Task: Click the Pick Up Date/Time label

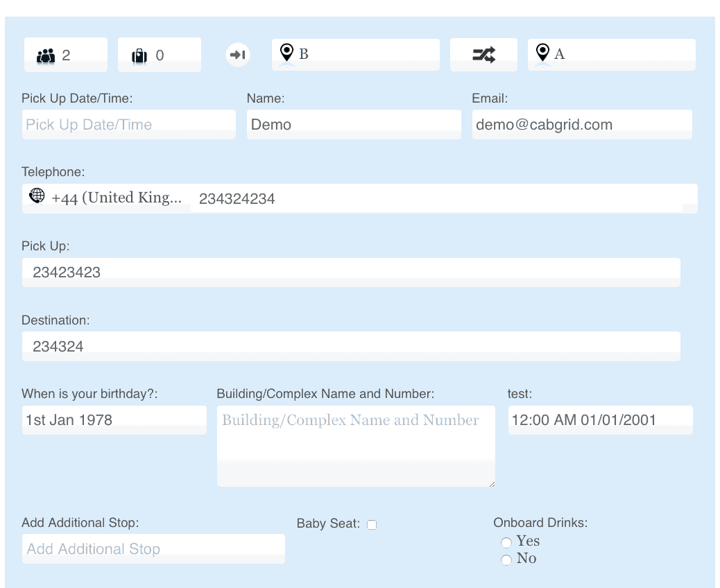Action: point(77,98)
